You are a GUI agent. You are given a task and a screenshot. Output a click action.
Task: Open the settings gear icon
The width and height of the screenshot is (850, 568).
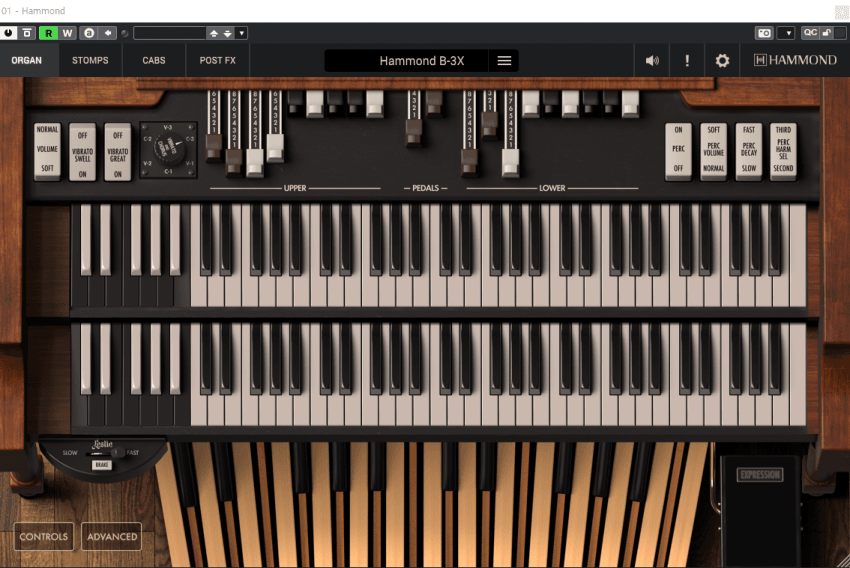722,61
